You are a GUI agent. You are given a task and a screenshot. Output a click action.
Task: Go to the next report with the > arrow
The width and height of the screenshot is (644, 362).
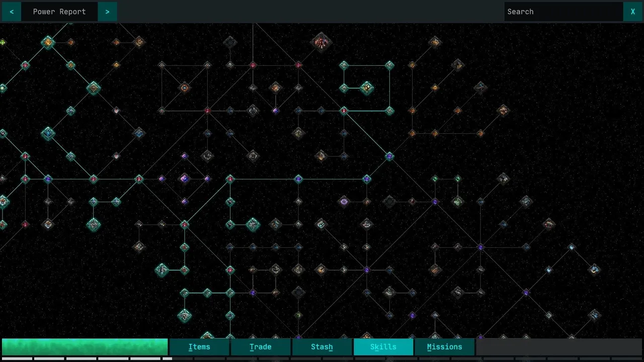[107, 12]
